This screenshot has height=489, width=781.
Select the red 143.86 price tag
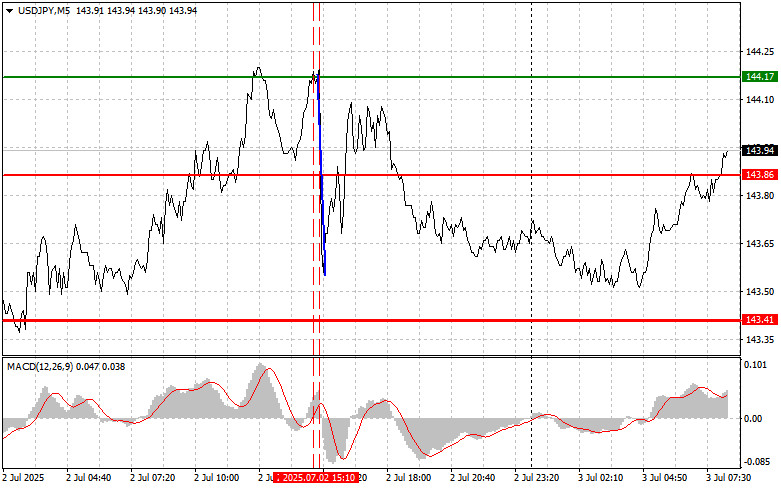coord(760,174)
